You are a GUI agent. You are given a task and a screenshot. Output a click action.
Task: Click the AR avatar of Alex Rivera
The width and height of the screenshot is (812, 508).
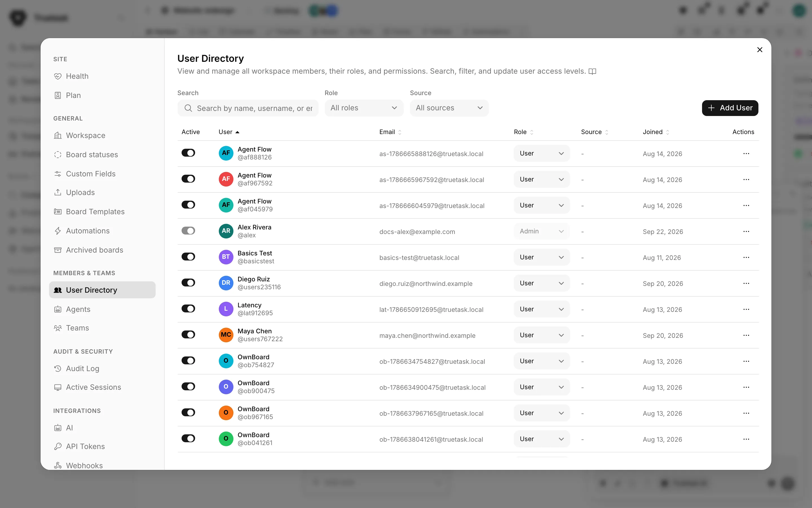(226, 231)
